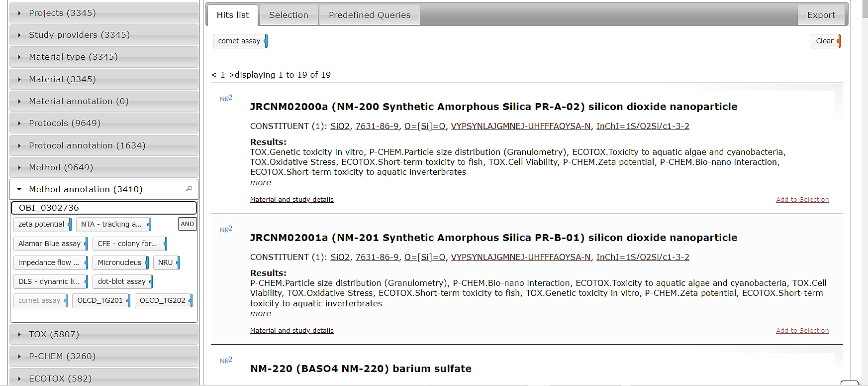Click the Export button
This screenshot has height=386, width=868.
(x=821, y=15)
